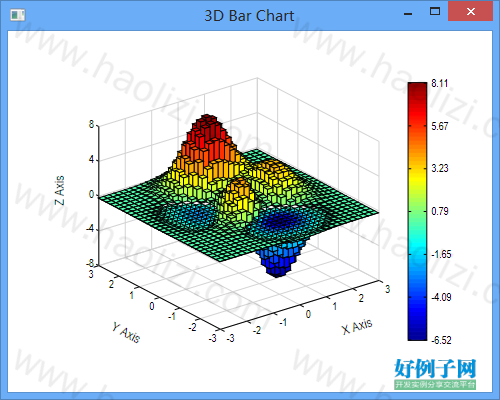Click the 3.23 color bar label

(x=440, y=168)
